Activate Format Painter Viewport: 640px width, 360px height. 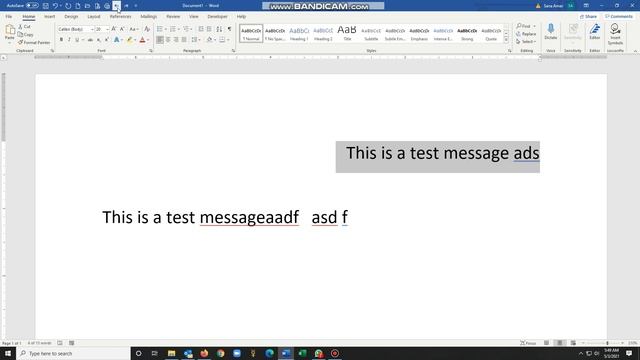[34, 42]
